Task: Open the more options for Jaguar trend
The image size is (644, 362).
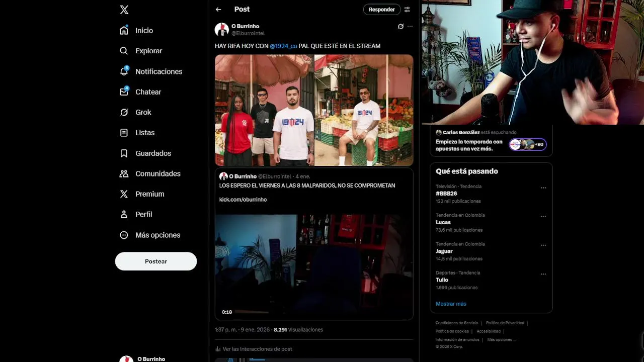Action: (x=543, y=245)
